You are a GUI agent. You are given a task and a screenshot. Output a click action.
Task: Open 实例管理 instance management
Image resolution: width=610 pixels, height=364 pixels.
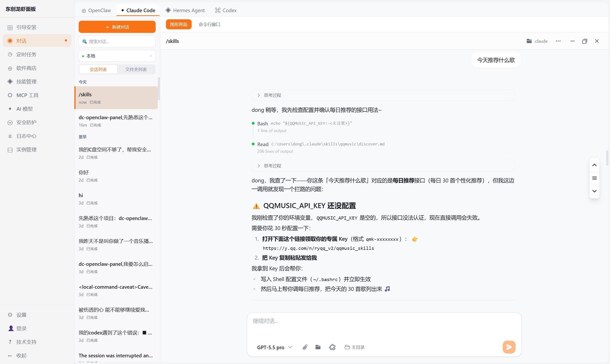click(x=37, y=150)
